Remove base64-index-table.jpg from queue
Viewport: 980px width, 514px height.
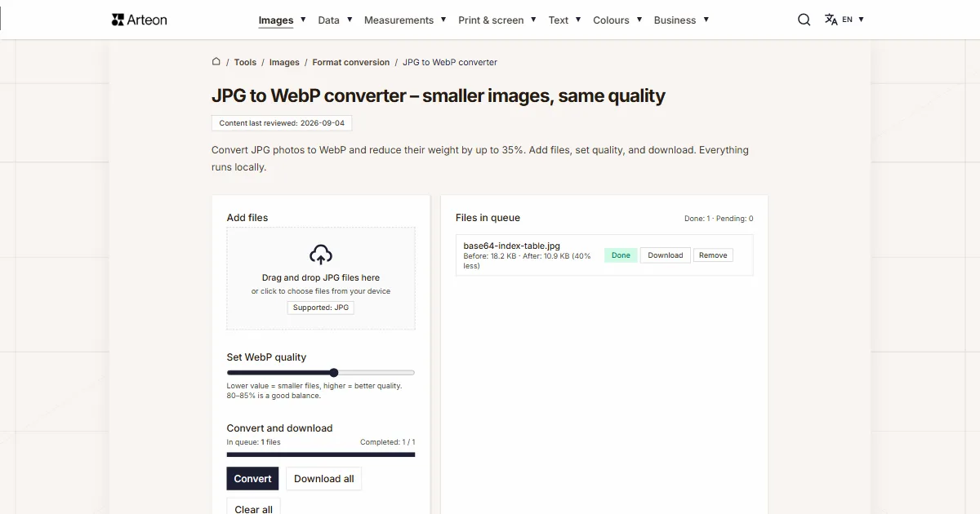click(x=713, y=255)
